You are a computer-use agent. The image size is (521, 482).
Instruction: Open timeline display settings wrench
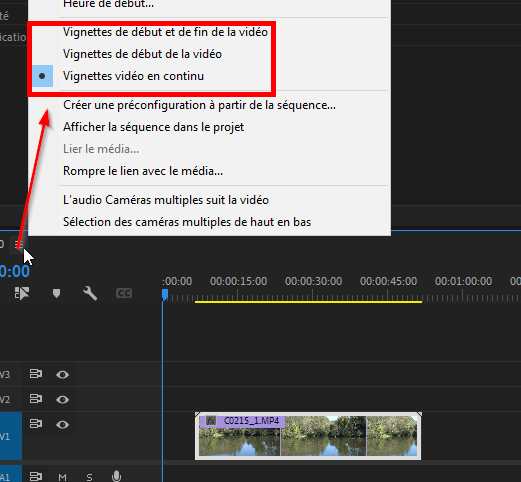click(90, 293)
